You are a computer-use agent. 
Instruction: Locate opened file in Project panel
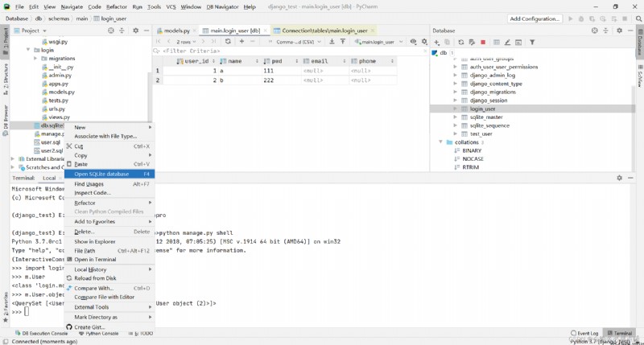tap(111, 31)
